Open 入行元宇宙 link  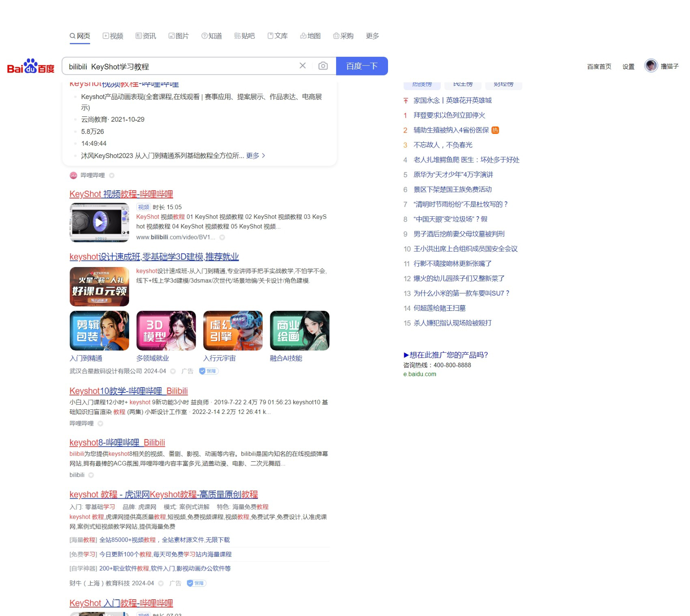(x=219, y=358)
